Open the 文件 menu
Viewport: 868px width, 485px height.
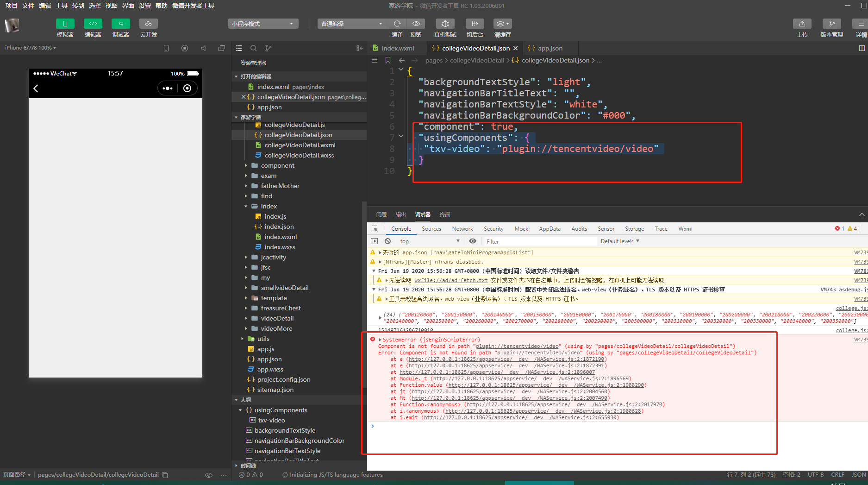(28, 6)
